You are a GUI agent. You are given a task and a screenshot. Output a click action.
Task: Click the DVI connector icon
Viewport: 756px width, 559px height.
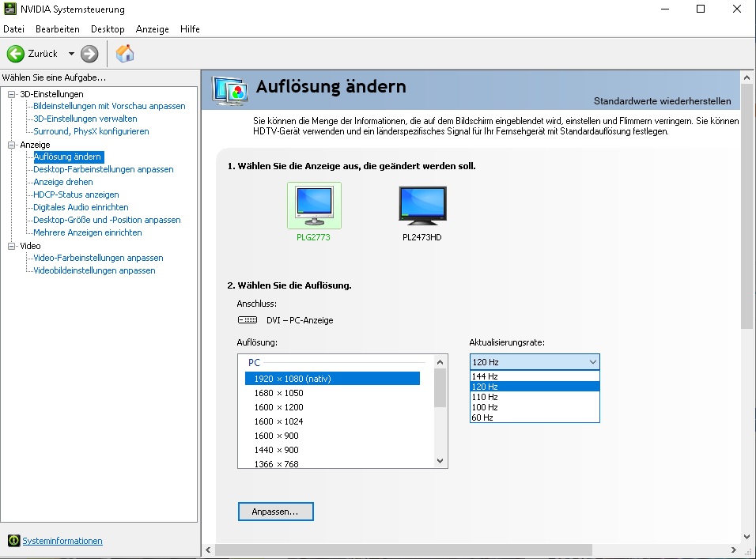[x=248, y=320]
